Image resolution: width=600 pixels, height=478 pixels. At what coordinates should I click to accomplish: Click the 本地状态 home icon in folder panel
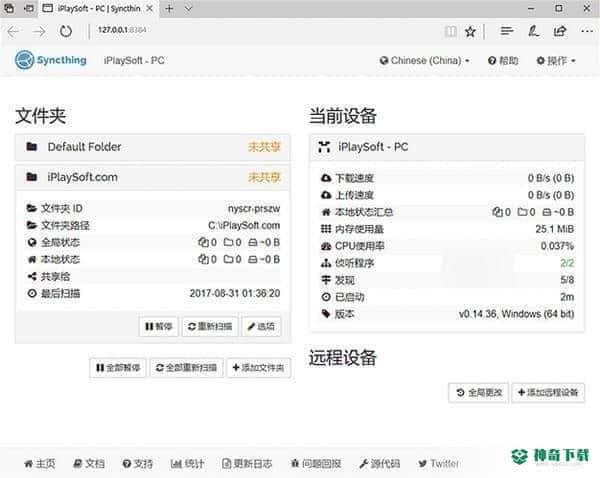(32, 259)
